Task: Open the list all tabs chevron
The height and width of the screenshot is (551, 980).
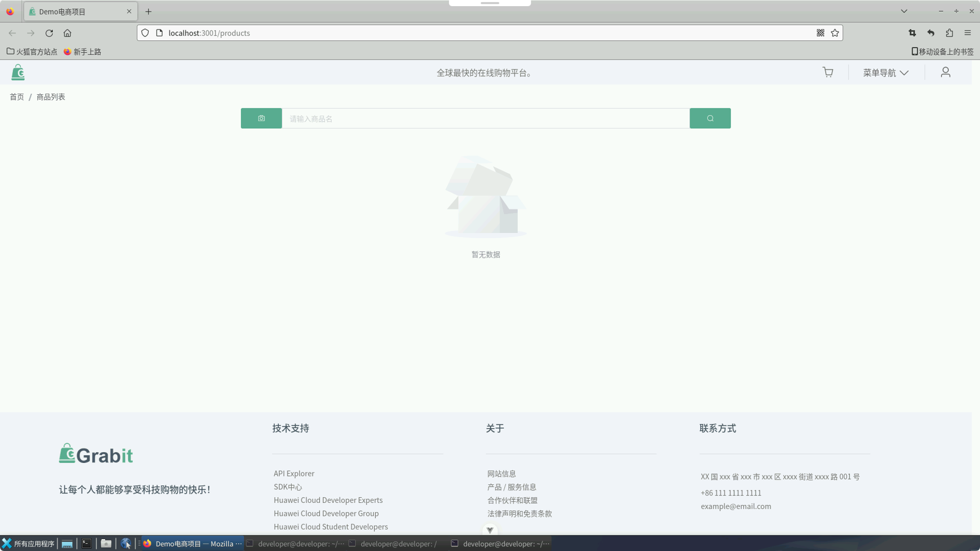Action: (x=904, y=11)
